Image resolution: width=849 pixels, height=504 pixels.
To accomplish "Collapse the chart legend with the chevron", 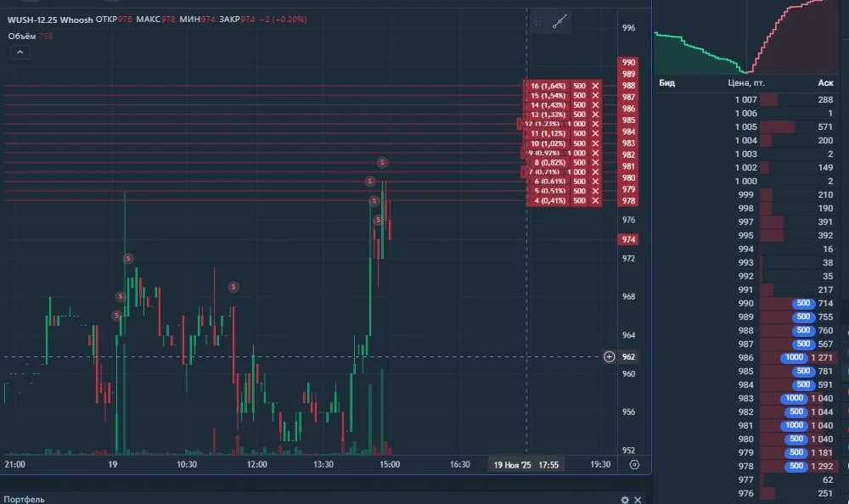I will (20, 52).
